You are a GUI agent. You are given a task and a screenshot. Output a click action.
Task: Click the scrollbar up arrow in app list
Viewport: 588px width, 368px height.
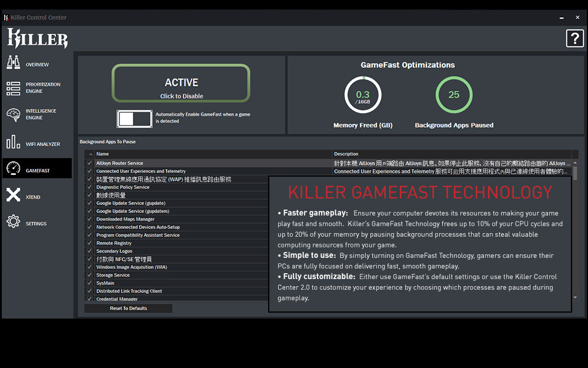574,163
